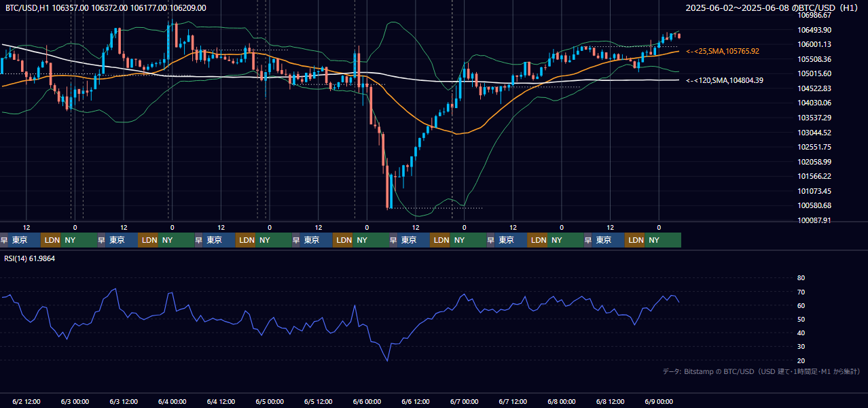Image resolution: width=868 pixels, height=408 pixels.
Task: Click RSI scale value 30
Action: [801, 347]
